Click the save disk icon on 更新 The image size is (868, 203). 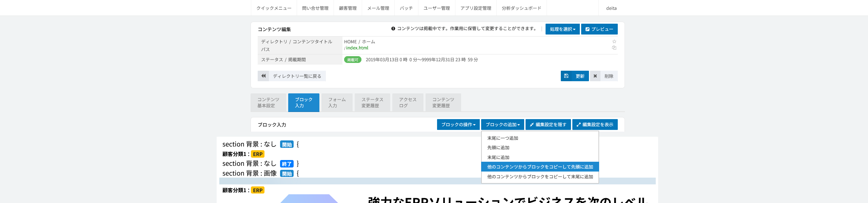[566, 76]
